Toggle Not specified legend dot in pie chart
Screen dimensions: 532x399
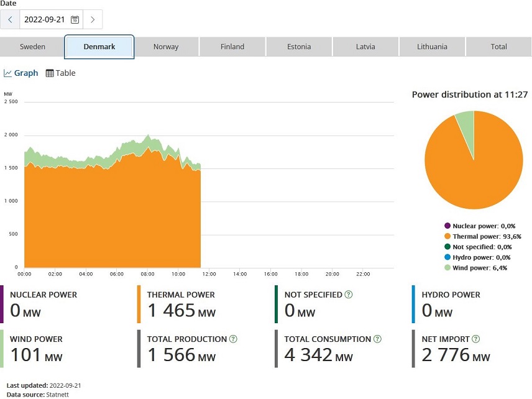(x=447, y=247)
